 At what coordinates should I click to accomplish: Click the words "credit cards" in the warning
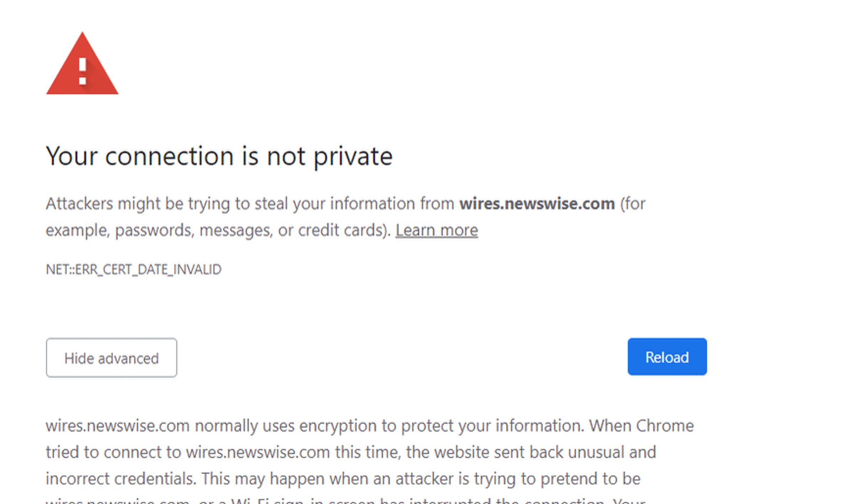(342, 230)
